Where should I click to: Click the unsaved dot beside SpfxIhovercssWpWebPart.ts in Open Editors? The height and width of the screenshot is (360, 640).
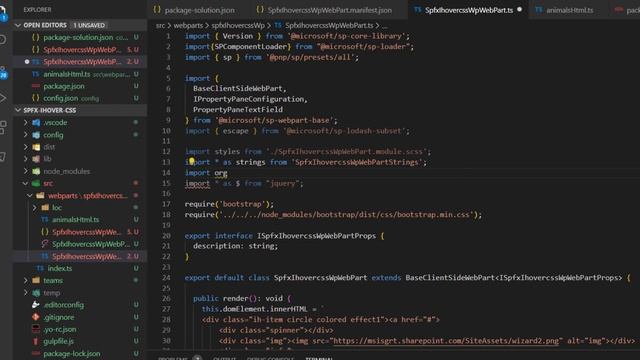click(x=27, y=62)
